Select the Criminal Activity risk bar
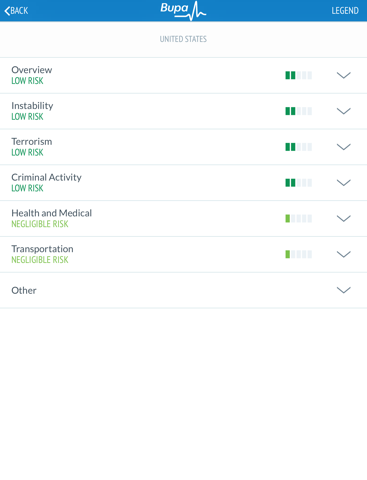This screenshot has width=367, height=480. 299,183
